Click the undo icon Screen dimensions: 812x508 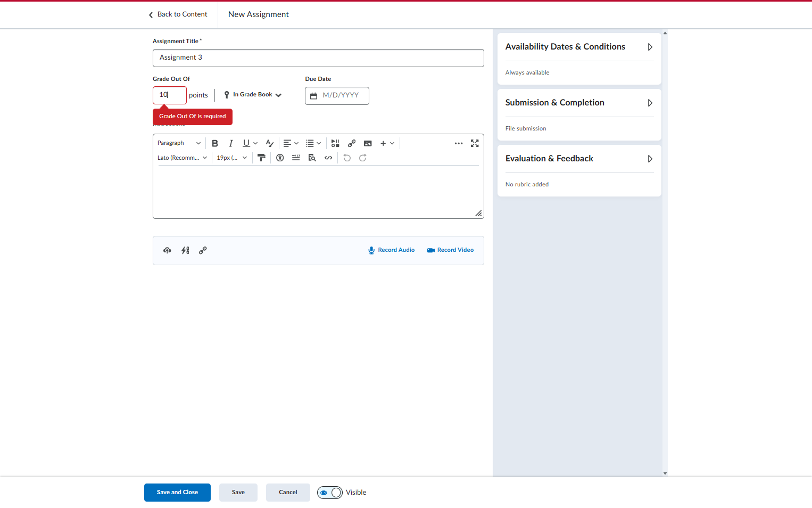[347, 158]
